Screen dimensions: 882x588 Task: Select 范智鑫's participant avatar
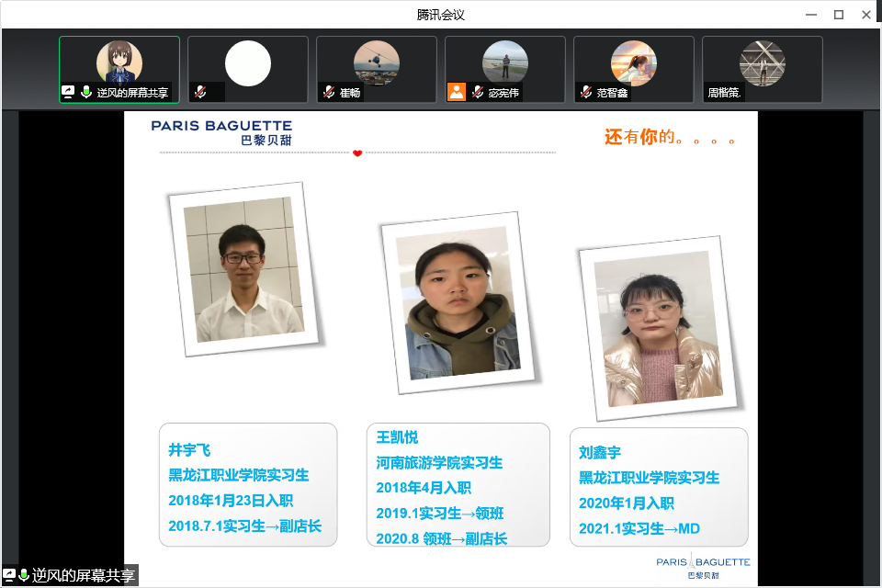tap(634, 62)
